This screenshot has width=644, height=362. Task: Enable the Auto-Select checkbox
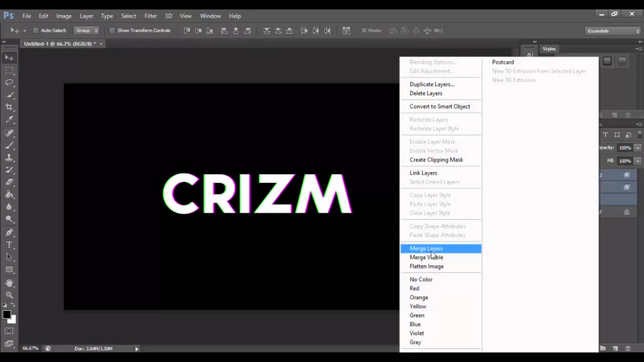(36, 31)
